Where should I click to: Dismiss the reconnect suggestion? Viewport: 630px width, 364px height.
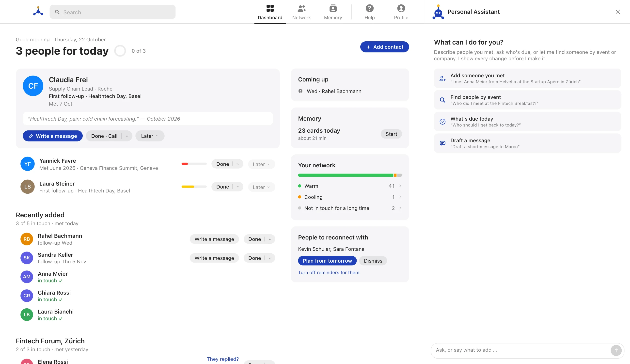373,261
